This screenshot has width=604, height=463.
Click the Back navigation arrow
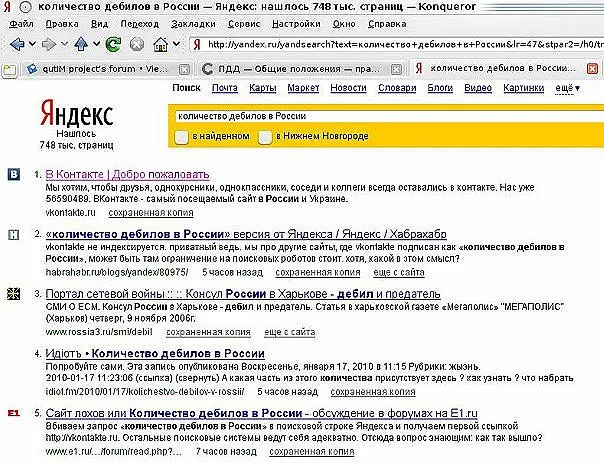(x=15, y=44)
